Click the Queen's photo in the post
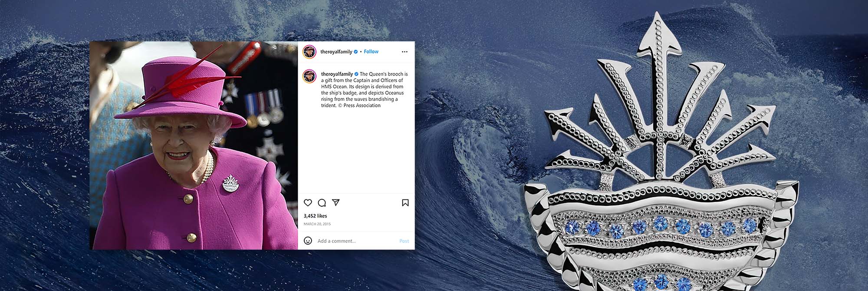This screenshot has height=291, width=868. 194,145
